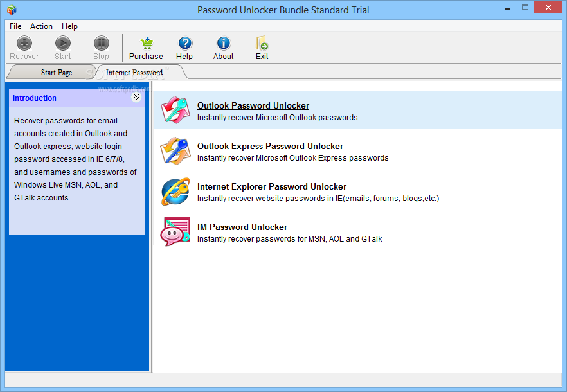This screenshot has height=392, width=567.
Task: Open the Outlook Password Unlocker link
Action: point(253,105)
